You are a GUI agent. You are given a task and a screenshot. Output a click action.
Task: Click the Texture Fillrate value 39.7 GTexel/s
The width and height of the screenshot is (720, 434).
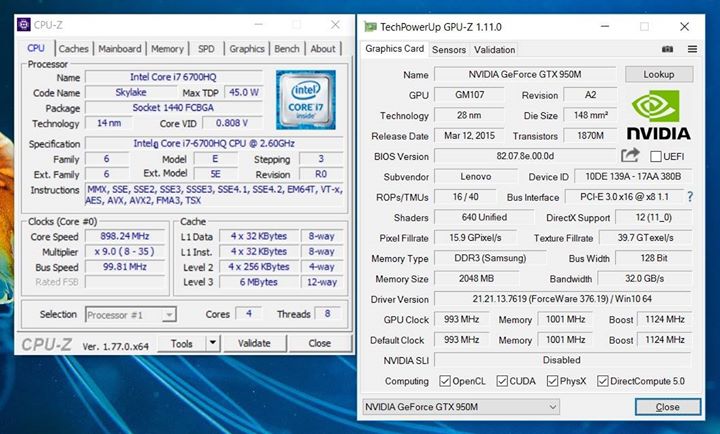tap(646, 238)
